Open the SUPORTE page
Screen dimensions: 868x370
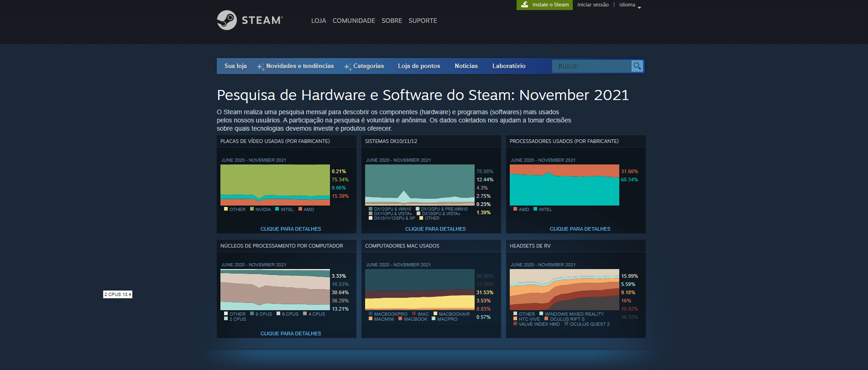pos(423,21)
